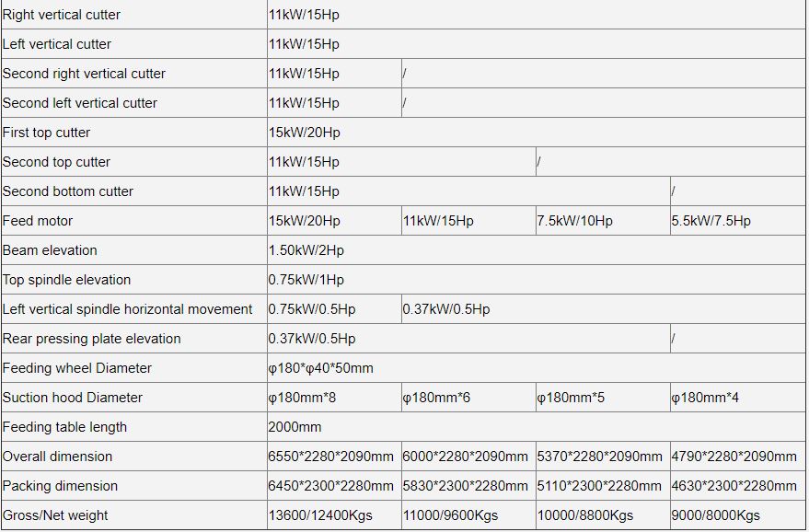
Task: Select the "Second right vertical cutter" label cell
Action: point(85,74)
